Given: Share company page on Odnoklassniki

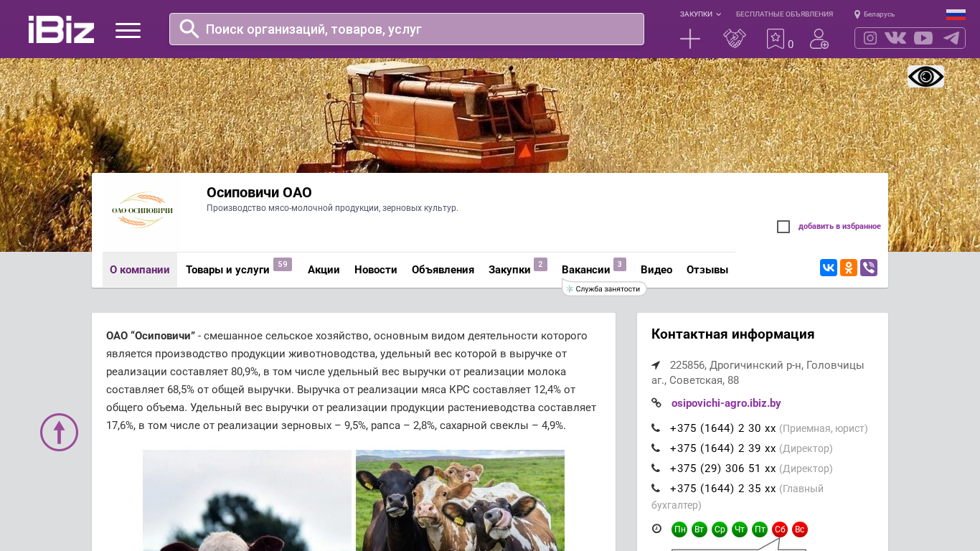Looking at the screenshot, I should pyautogui.click(x=849, y=268).
